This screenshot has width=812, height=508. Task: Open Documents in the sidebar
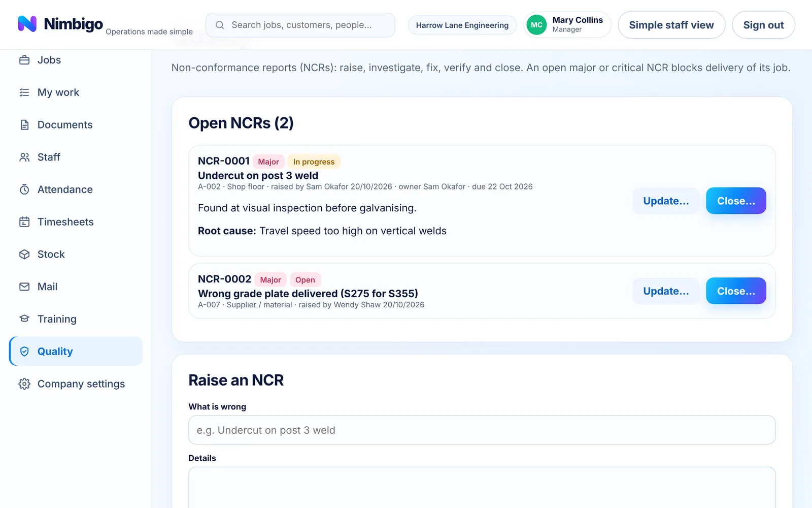tap(76, 125)
